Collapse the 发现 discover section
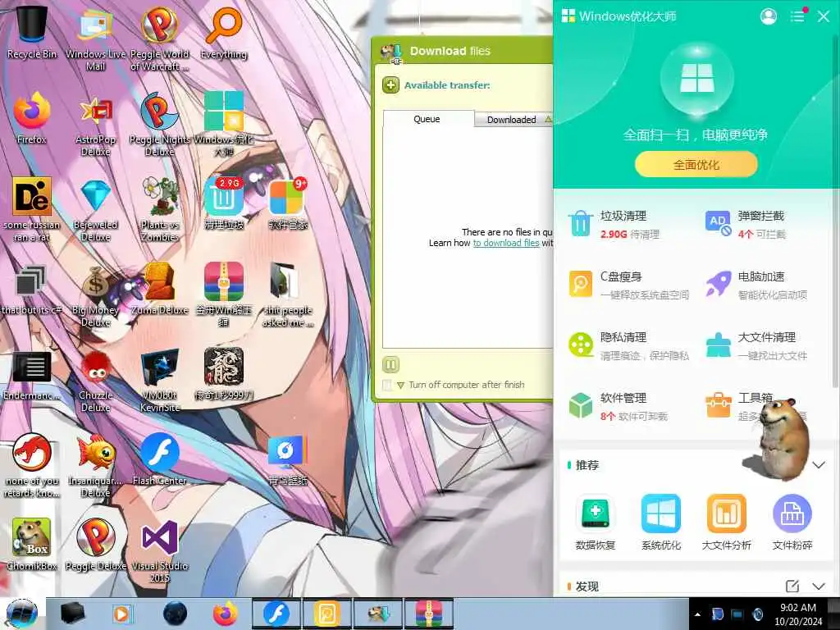The height and width of the screenshot is (630, 840). coord(819,586)
